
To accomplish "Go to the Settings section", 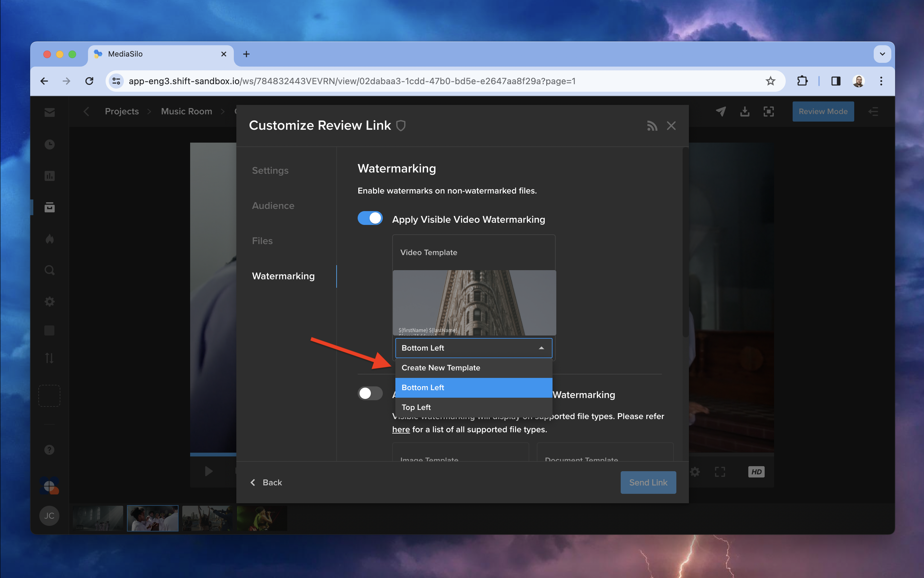I will point(270,171).
